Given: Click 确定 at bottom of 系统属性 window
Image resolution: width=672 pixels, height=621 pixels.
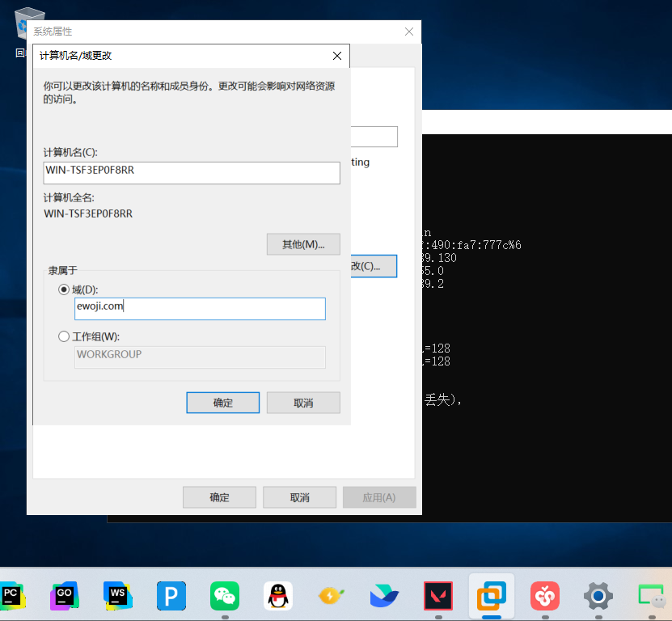Looking at the screenshot, I should (x=219, y=497).
